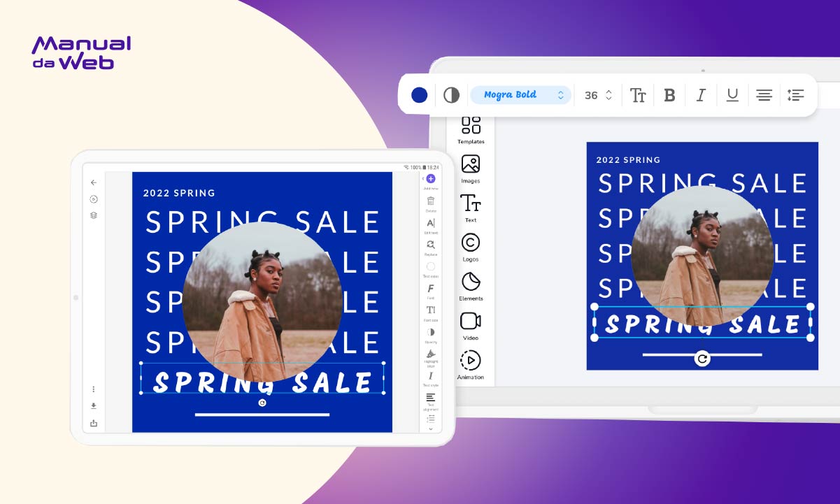Image resolution: width=840 pixels, height=504 pixels.
Task: Click the half-circle opacity icon in floating toolbar
Action: [452, 95]
